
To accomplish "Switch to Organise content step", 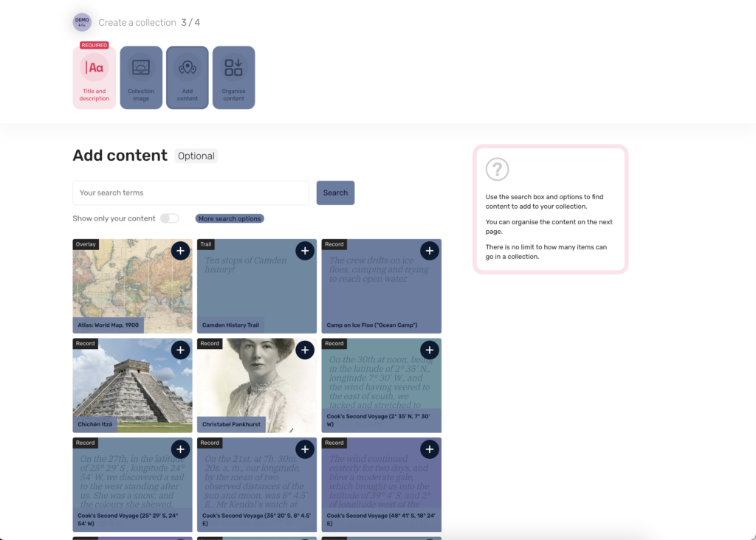I will 233,77.
